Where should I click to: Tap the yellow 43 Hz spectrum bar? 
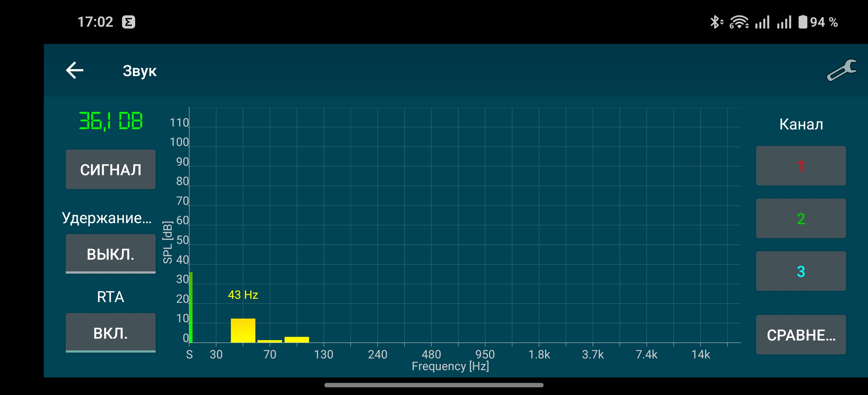coord(243,330)
